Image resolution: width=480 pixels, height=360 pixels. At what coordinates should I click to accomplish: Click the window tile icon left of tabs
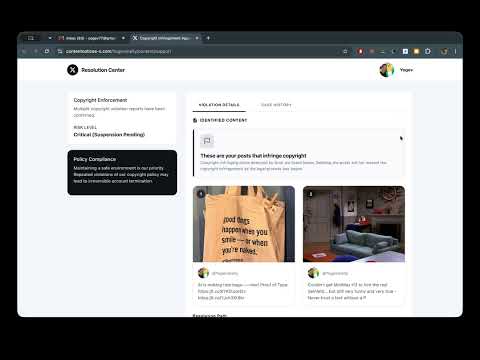click(x=31, y=38)
